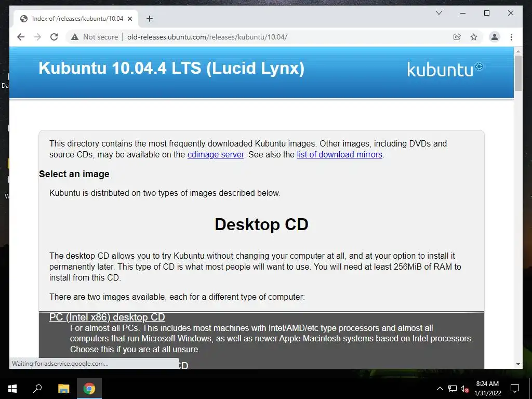
Task: Click the page scrollbar thumb
Action: pos(518,73)
